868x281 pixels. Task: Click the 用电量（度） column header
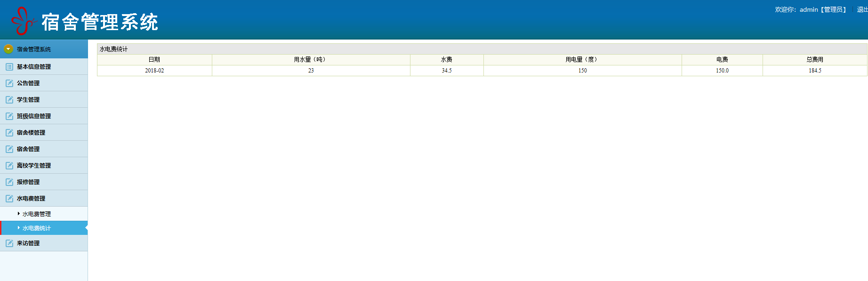pyautogui.click(x=583, y=59)
